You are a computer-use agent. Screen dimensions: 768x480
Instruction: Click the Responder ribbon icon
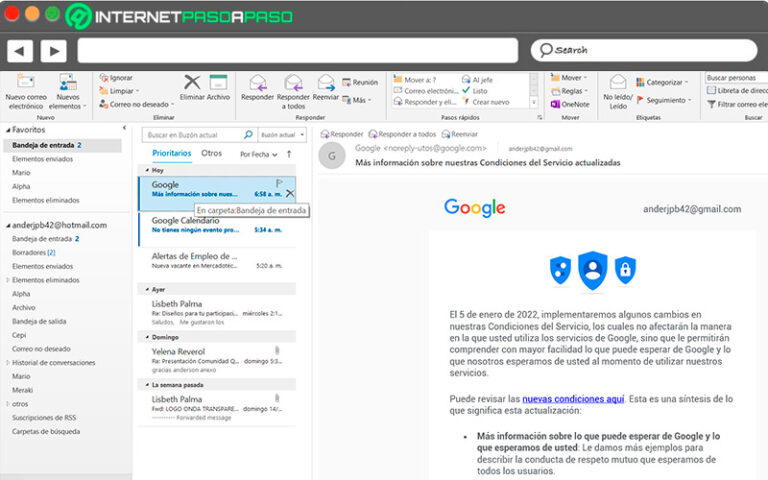click(x=258, y=83)
